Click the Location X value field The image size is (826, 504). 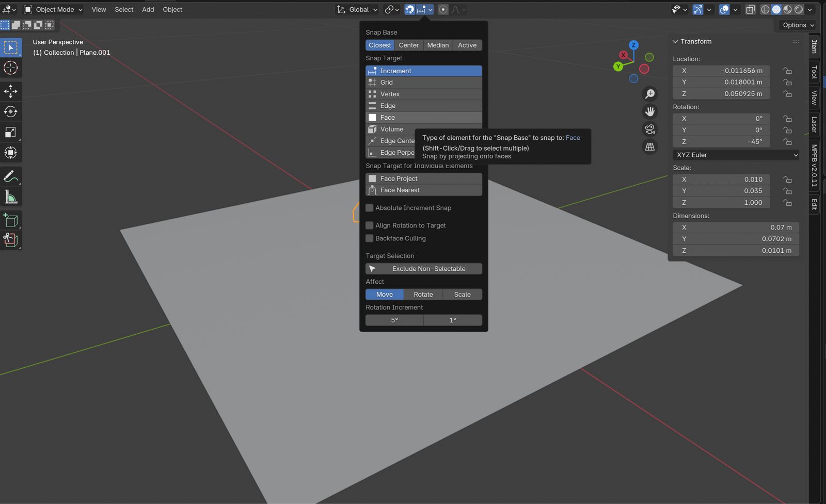coord(721,71)
